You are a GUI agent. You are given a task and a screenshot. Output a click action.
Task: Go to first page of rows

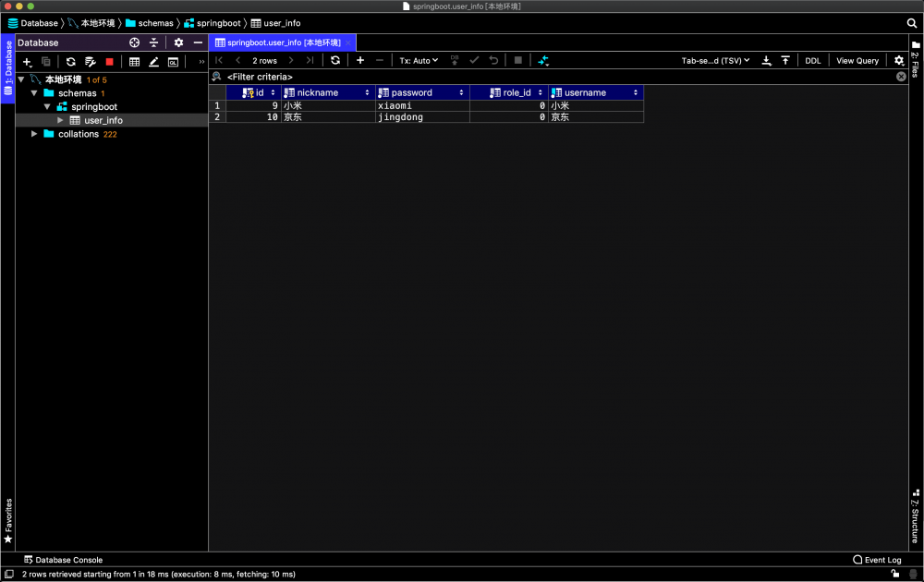tap(219, 60)
